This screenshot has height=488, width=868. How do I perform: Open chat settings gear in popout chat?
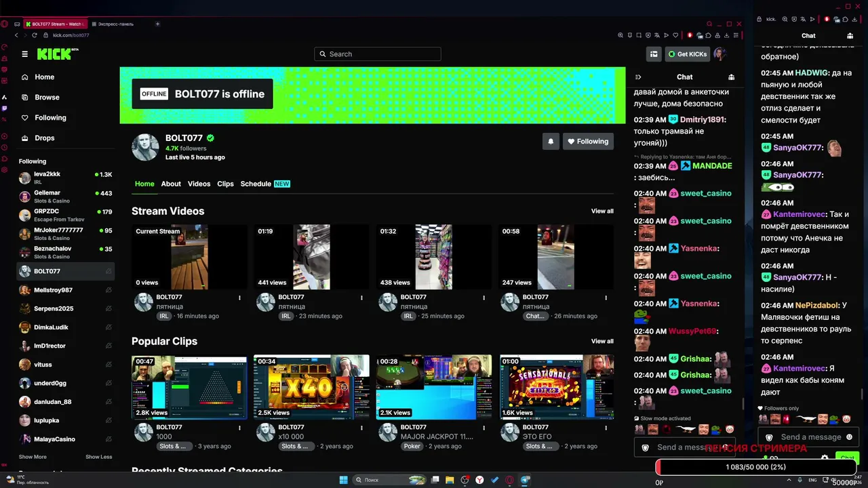[825, 458]
